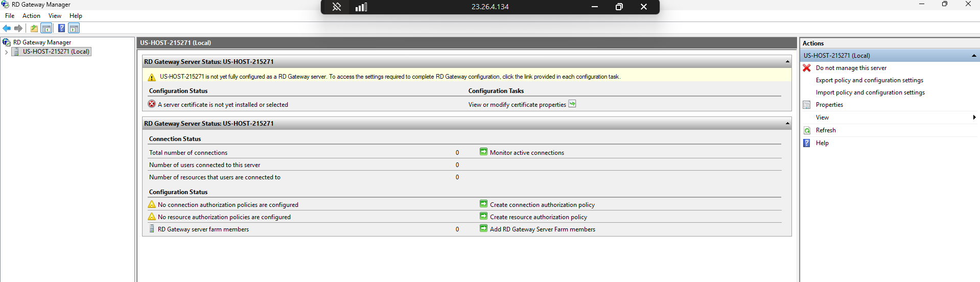Open the View menu in menu bar
The image size is (980, 282).
(x=55, y=16)
